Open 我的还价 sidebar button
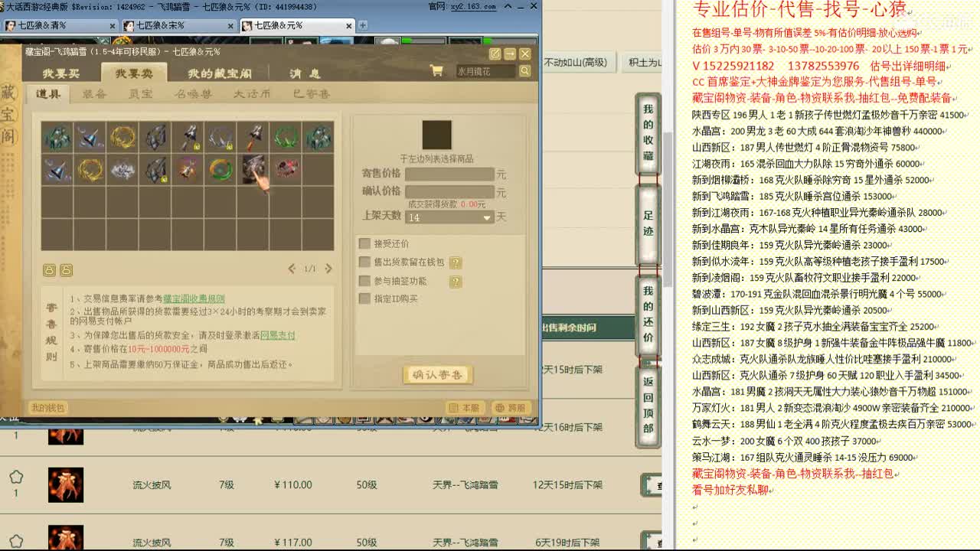This screenshot has height=551, width=980. 648,315
